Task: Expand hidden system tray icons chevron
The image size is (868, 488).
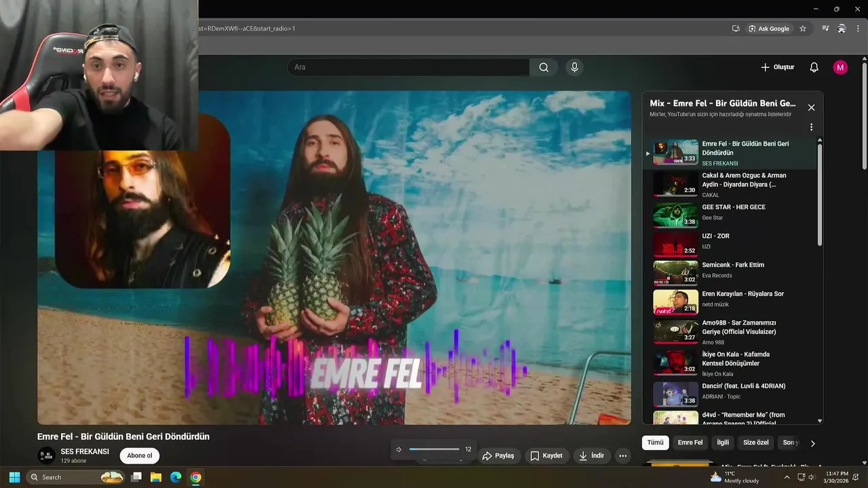Action: (x=787, y=477)
